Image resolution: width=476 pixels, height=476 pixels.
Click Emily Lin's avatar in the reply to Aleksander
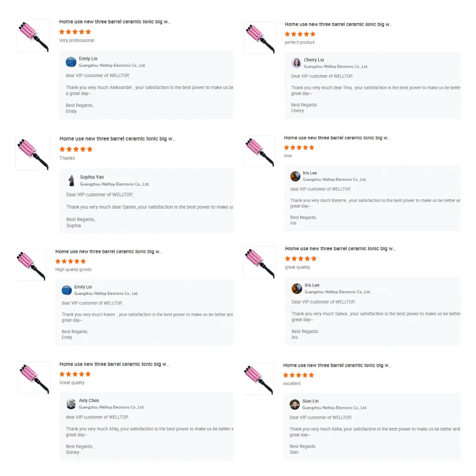[x=71, y=62]
